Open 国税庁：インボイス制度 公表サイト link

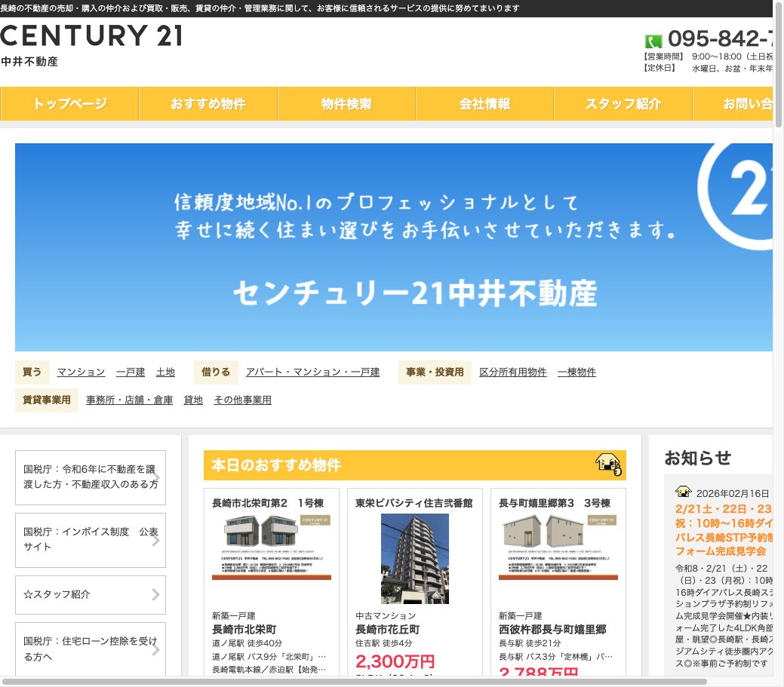pyautogui.click(x=91, y=540)
